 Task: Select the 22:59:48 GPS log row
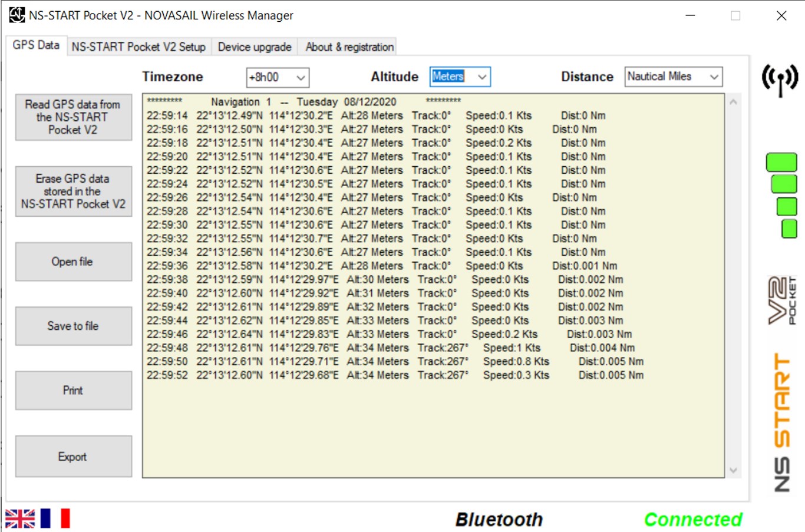391,348
